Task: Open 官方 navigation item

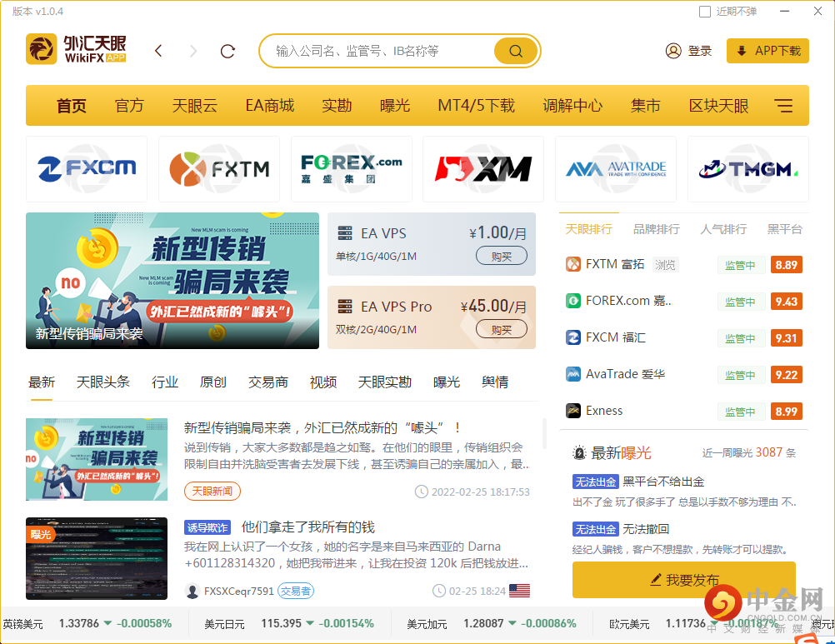Action: 129,105
